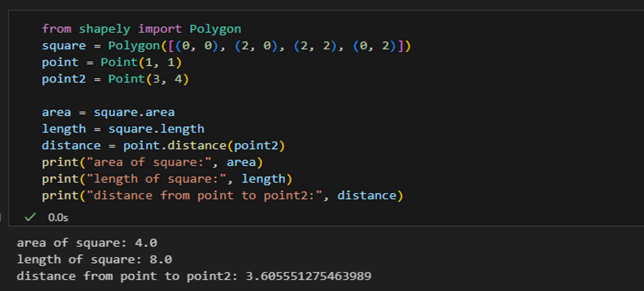
Task: Click the output line 'length of square: 8.0'
Action: pyautogui.click(x=95, y=260)
